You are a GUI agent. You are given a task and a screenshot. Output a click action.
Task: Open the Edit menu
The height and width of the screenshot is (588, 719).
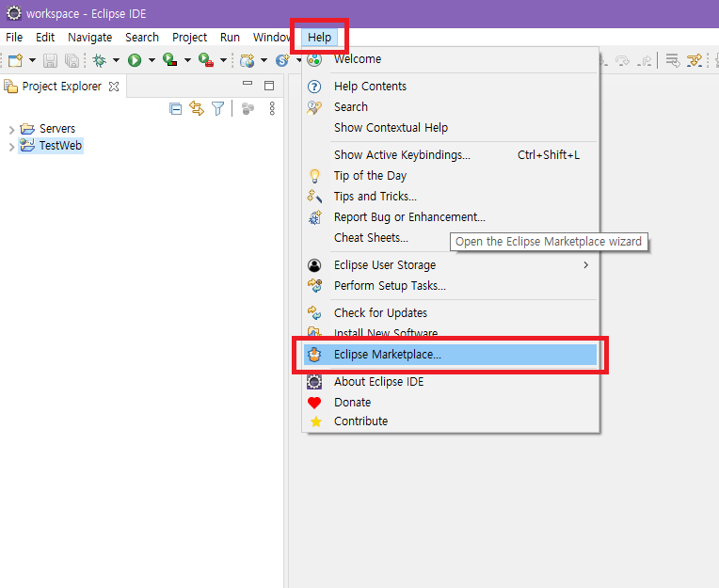(x=45, y=37)
